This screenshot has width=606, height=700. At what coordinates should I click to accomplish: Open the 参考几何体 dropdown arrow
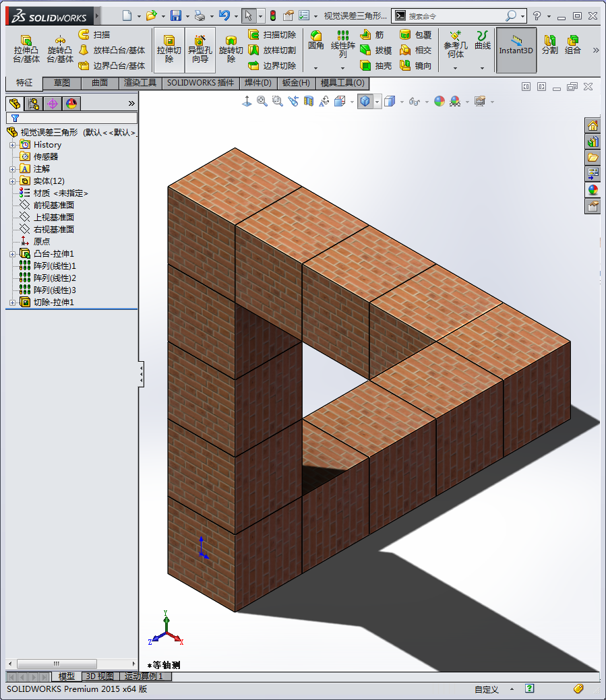click(x=456, y=68)
